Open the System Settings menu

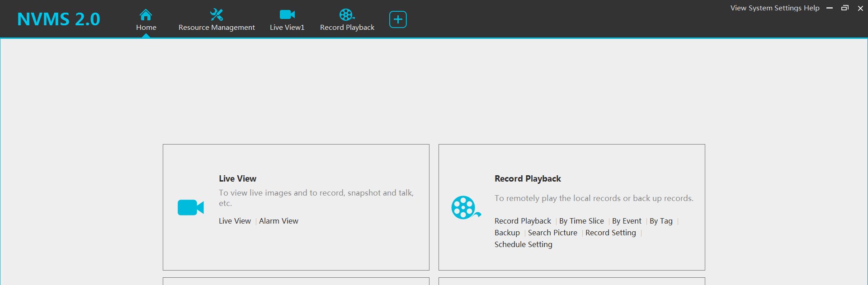coord(775,8)
